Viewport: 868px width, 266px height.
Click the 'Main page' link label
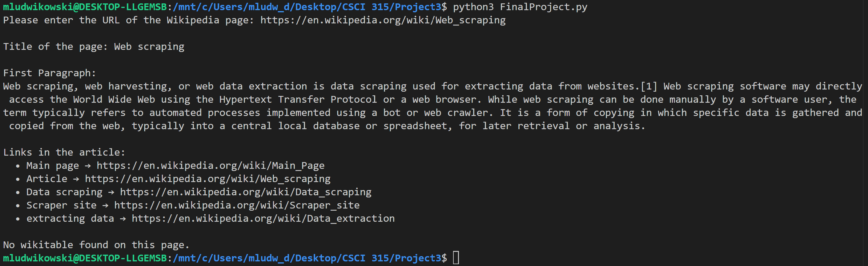coord(53,166)
